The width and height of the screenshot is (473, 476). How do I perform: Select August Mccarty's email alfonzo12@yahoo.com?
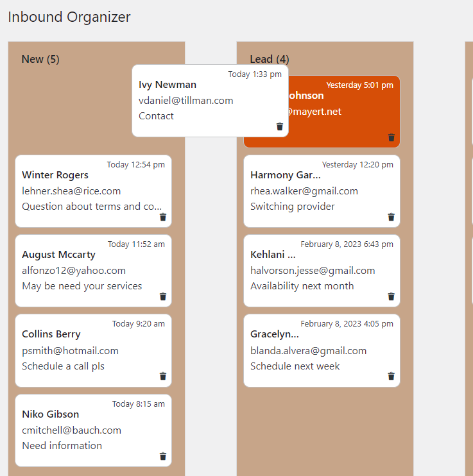74,271
